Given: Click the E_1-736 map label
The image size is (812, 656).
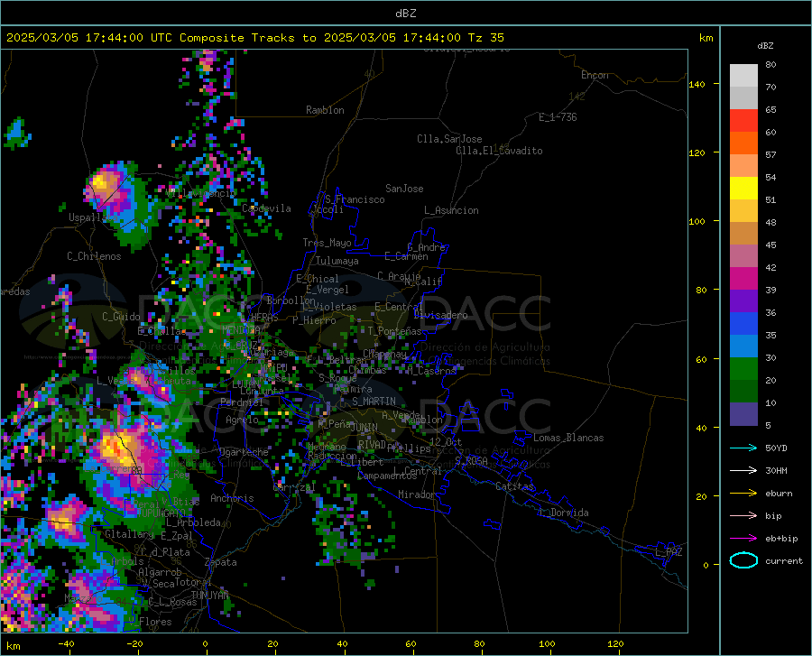Looking at the screenshot, I should pos(558,117).
